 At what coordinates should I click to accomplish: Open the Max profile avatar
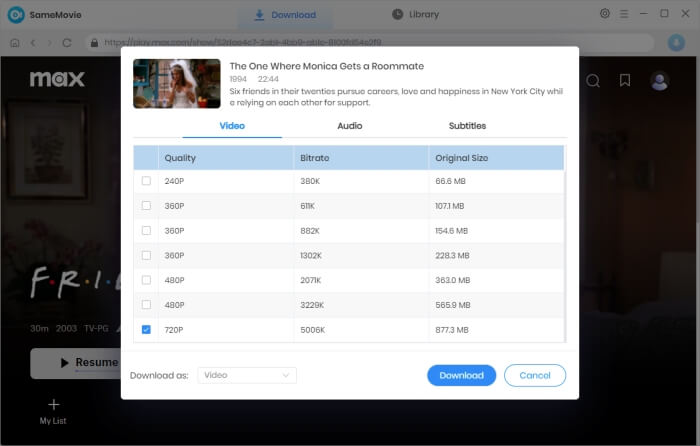tap(659, 80)
